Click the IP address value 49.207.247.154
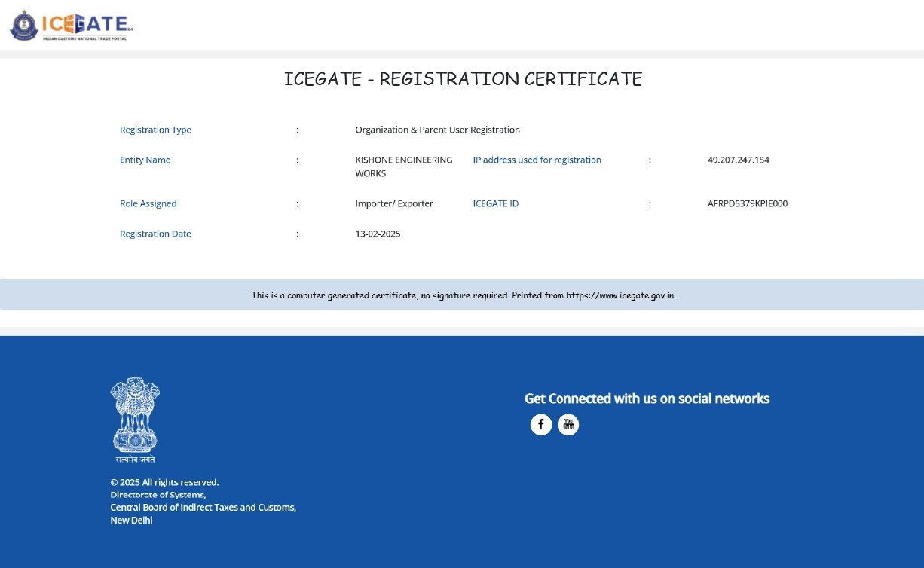This screenshot has width=924, height=568. click(738, 160)
